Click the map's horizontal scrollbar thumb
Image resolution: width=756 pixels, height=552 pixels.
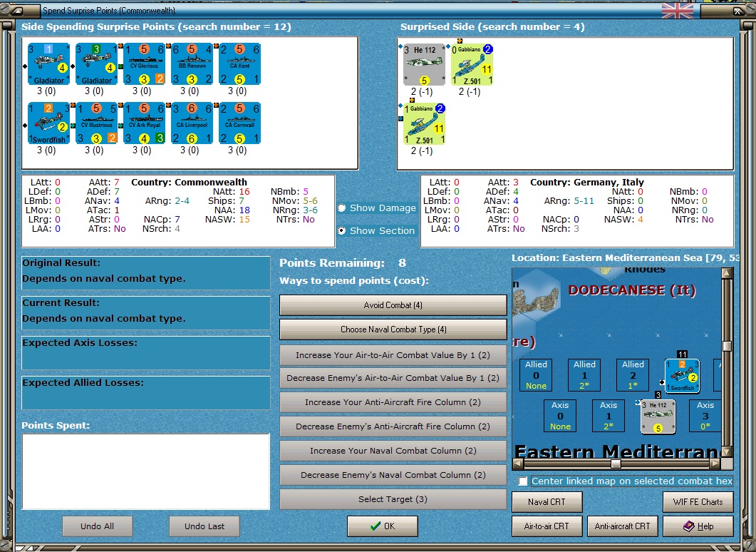click(616, 464)
